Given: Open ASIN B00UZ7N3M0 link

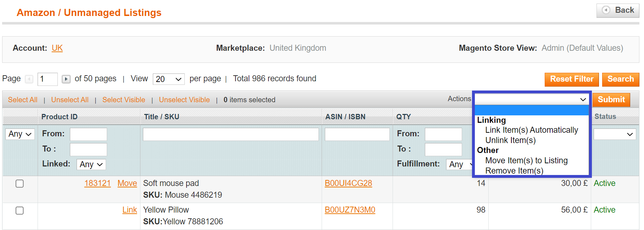Looking at the screenshot, I should pyautogui.click(x=350, y=210).
